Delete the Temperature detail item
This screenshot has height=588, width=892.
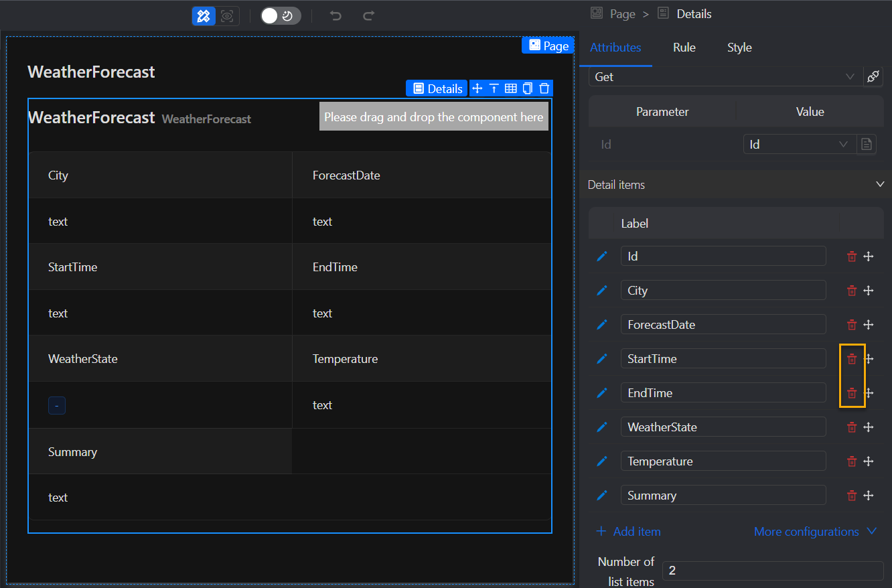[x=852, y=461]
